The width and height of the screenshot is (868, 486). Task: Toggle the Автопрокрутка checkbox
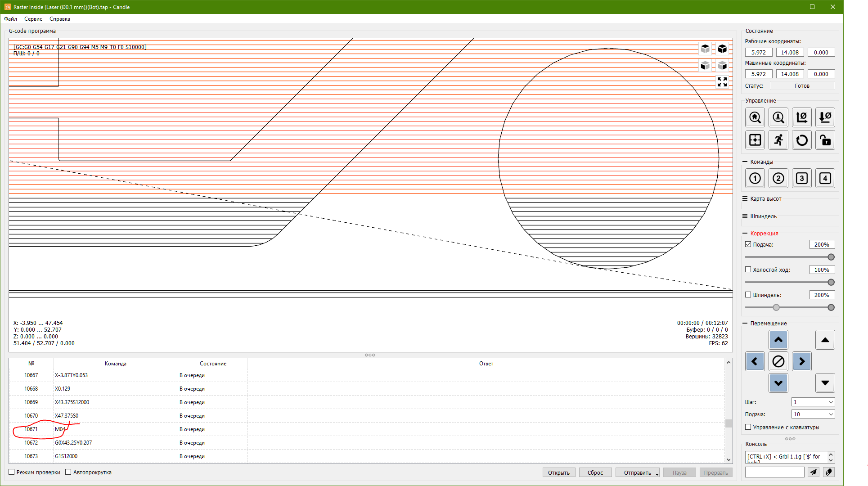pos(68,472)
